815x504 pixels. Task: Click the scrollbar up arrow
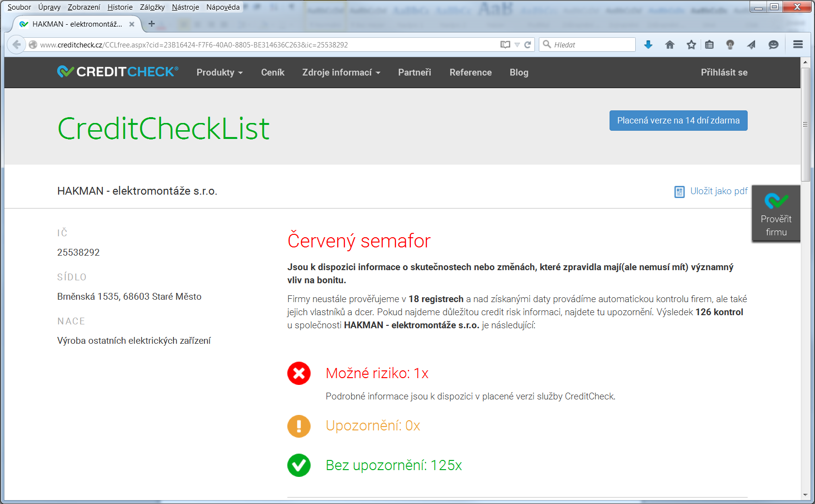pyautogui.click(x=805, y=62)
